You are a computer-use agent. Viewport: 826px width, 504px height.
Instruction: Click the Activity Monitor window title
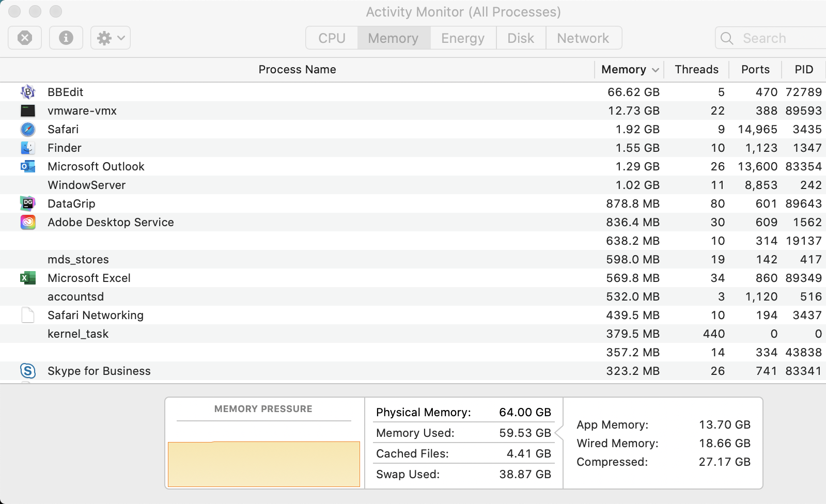463,12
